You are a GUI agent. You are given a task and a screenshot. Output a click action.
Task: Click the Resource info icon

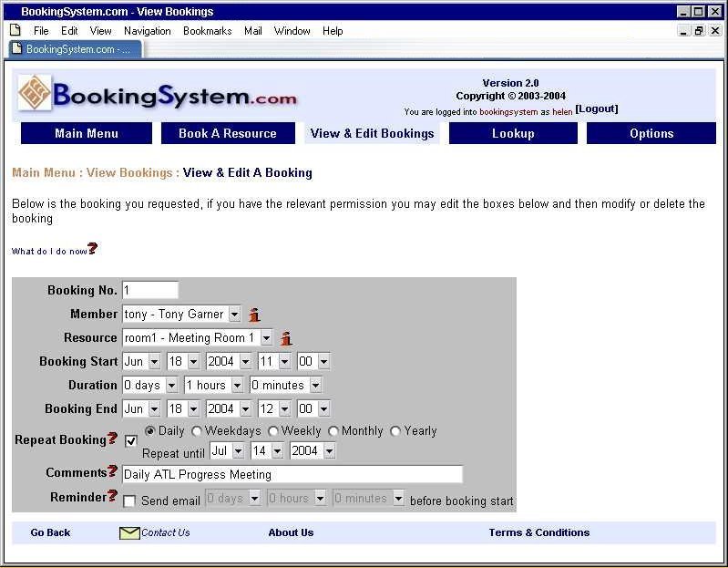pos(286,338)
